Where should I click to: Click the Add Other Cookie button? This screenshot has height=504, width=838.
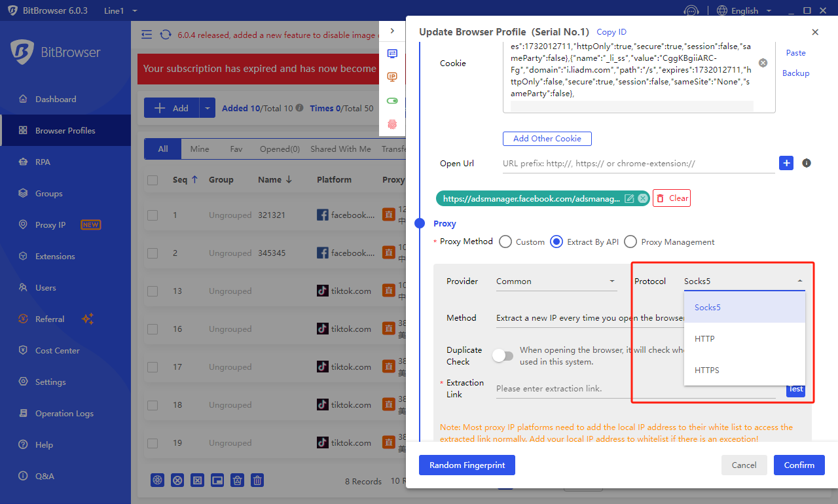[x=547, y=139]
